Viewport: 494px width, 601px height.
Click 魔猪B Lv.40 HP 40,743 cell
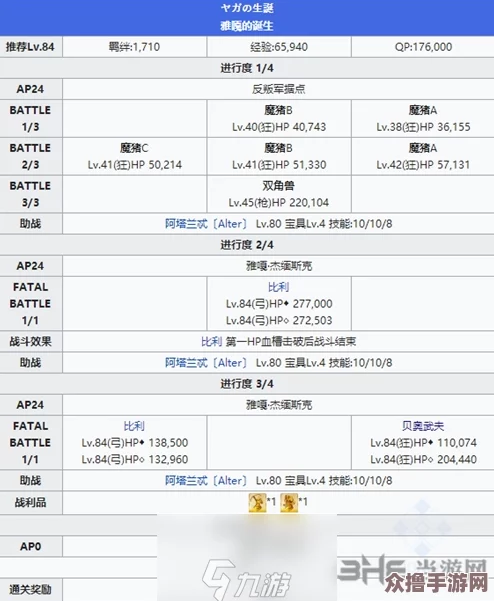[x=279, y=118]
